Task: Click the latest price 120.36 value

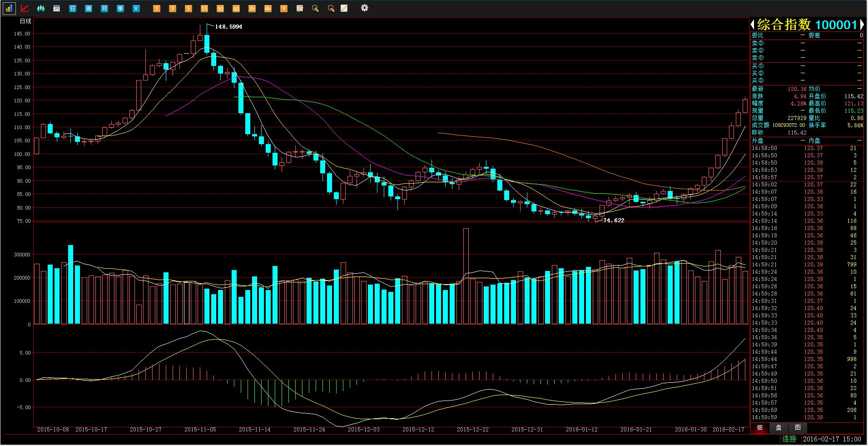Action: [x=797, y=89]
